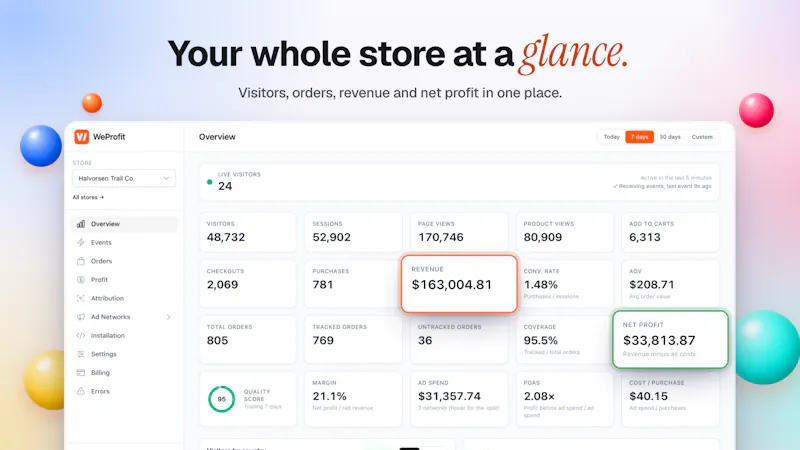The width and height of the screenshot is (800, 450).
Task: Click the Sessions value 52,902
Action: [x=332, y=237]
